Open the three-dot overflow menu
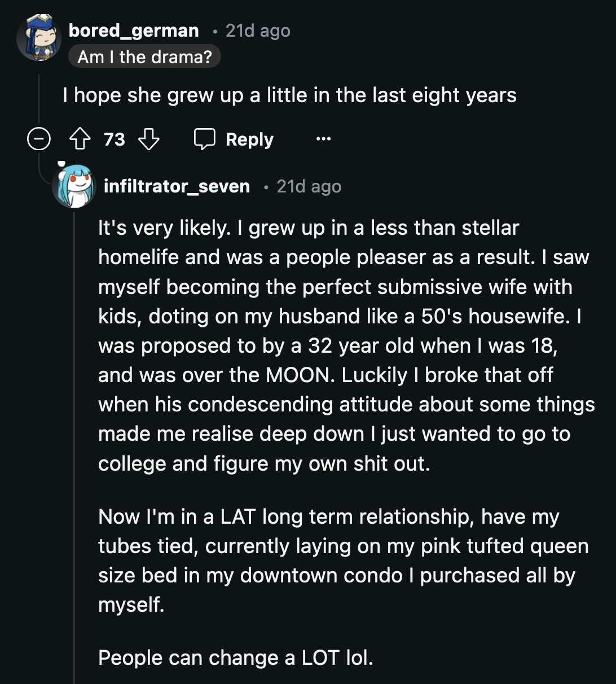 tap(323, 139)
